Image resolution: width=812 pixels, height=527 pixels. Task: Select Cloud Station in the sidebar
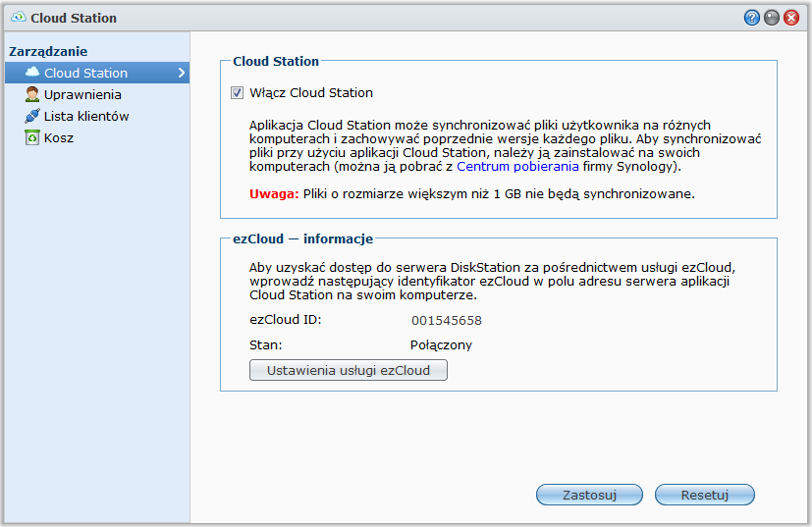(97, 73)
